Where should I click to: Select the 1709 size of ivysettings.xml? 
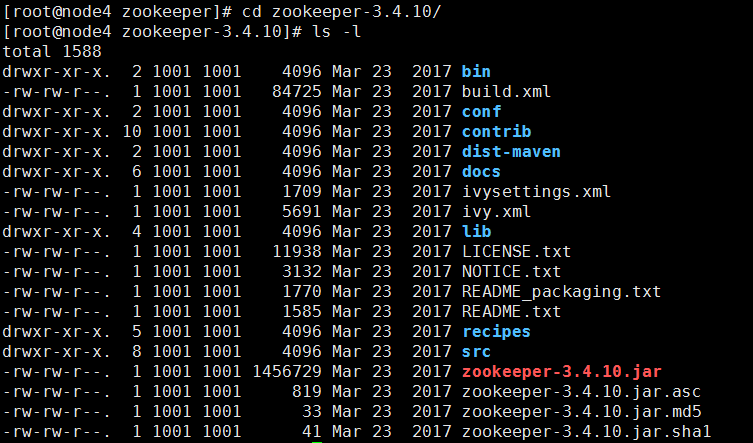click(x=302, y=192)
